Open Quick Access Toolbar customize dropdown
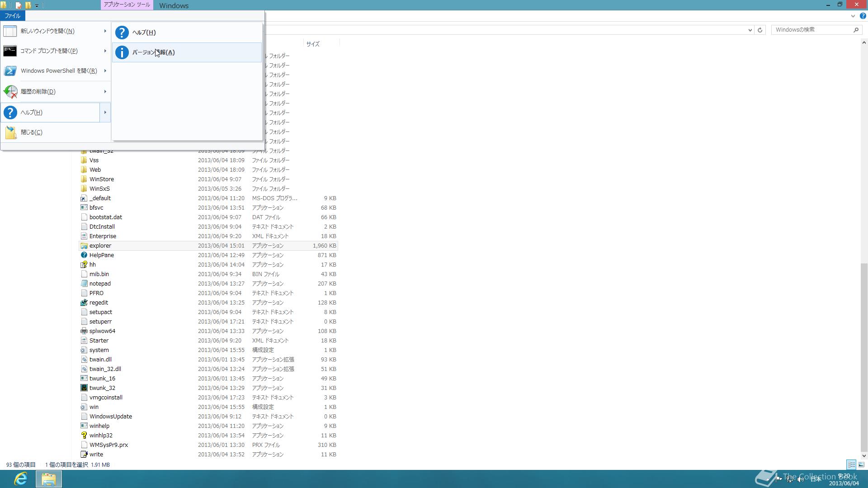This screenshot has width=868, height=488. pos(37,5)
